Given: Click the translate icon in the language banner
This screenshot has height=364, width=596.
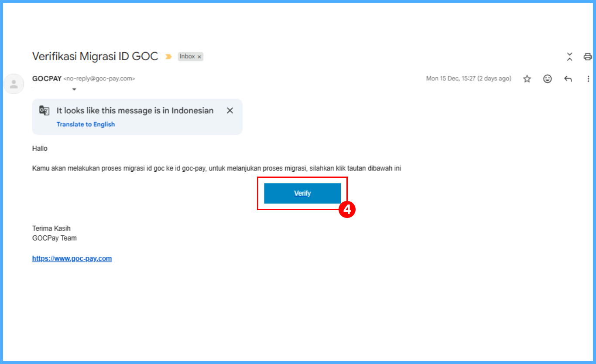Looking at the screenshot, I should [x=44, y=110].
